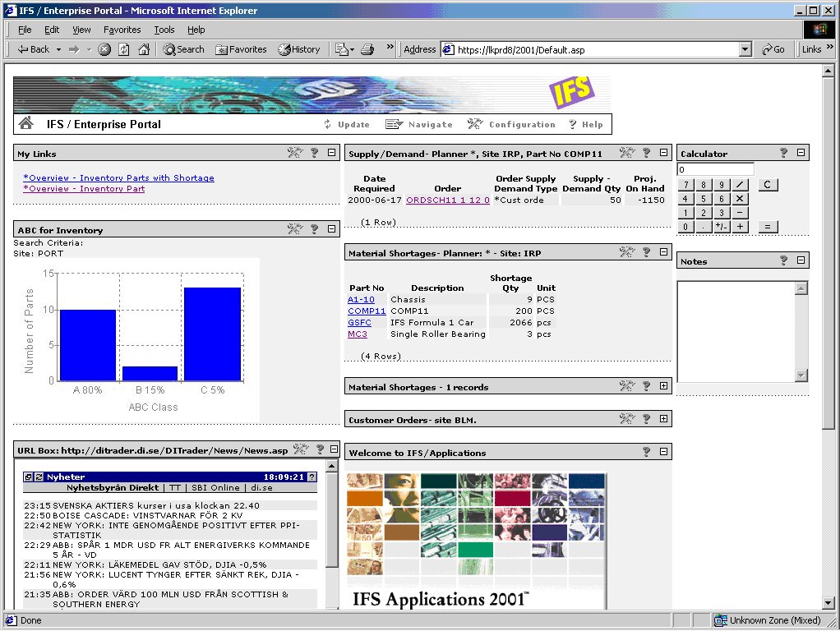Click the IE Home toolbar icon
This screenshot has height=631, width=840.
coord(144,50)
